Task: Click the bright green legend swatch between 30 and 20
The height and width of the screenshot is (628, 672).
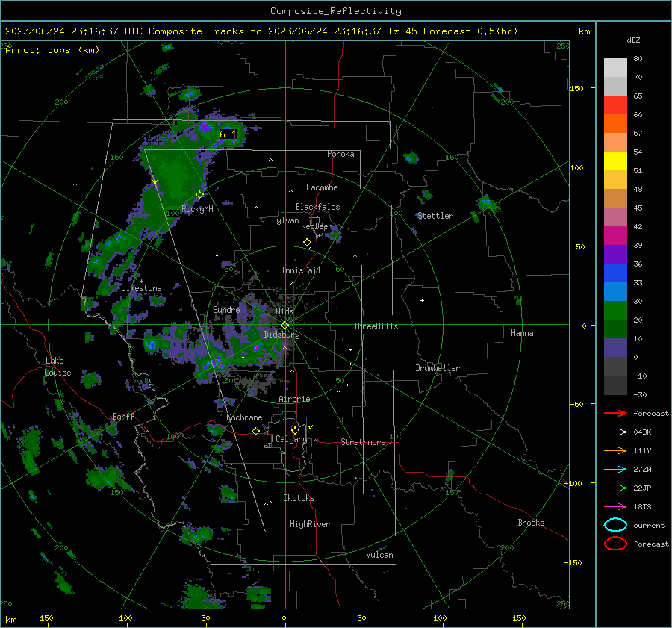Action: coord(615,311)
